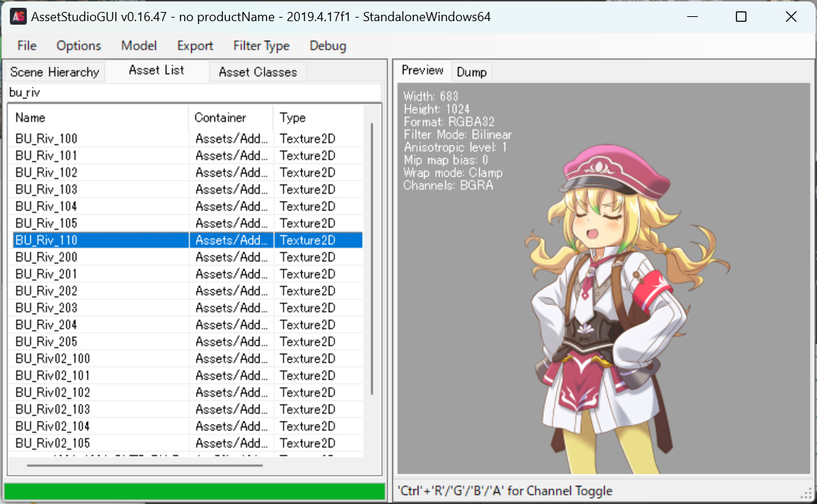The height and width of the screenshot is (504, 817).
Task: Select asset BU_Riv_200
Action: 47,257
